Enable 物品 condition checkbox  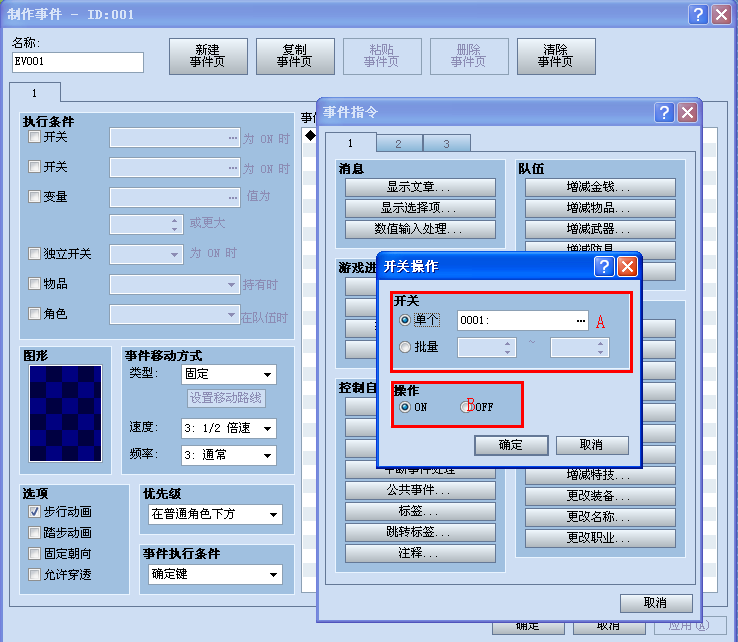point(34,284)
